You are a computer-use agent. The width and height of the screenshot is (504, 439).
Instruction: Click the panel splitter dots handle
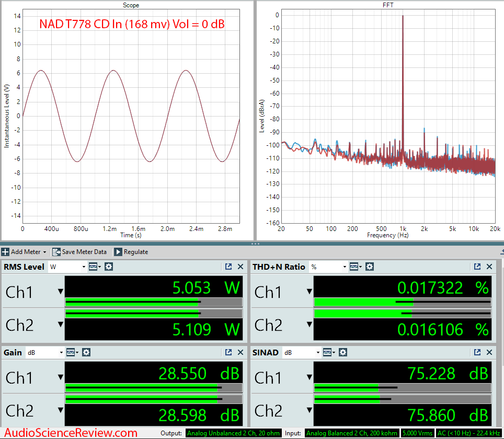pos(255,244)
